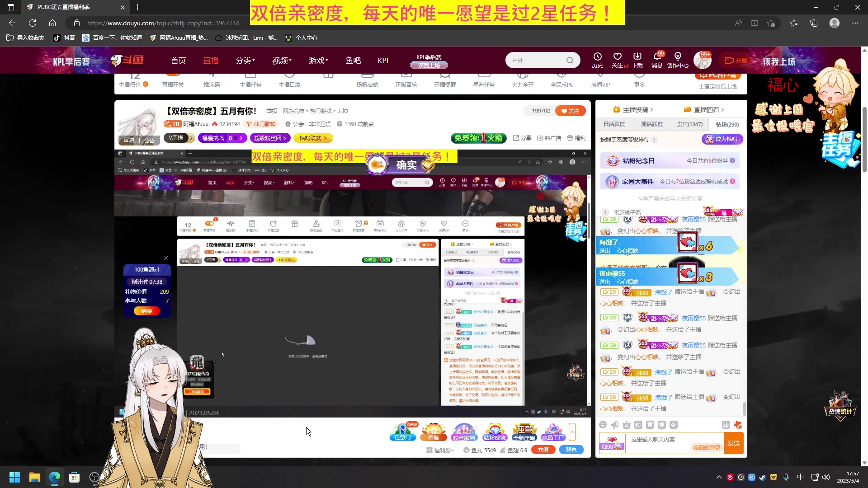Viewport: 868px width, 488px height.
Task: Go to browser home page
Action: pyautogui.click(x=52, y=23)
